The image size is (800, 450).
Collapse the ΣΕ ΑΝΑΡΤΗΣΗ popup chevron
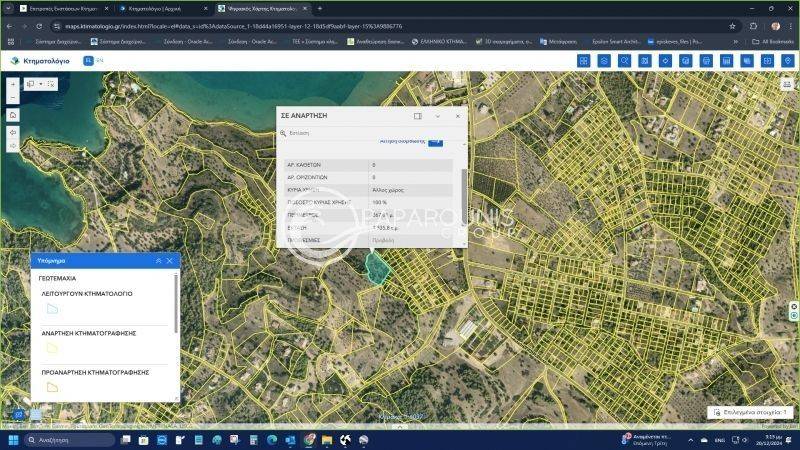tap(437, 116)
